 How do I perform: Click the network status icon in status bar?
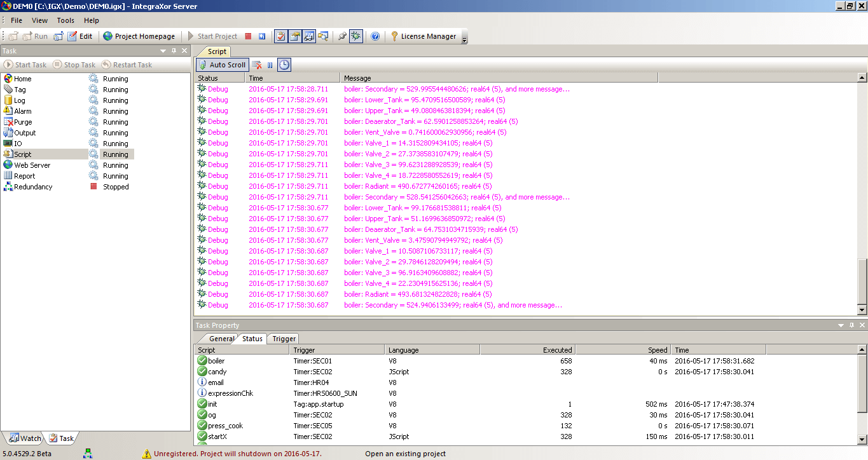pos(87,454)
